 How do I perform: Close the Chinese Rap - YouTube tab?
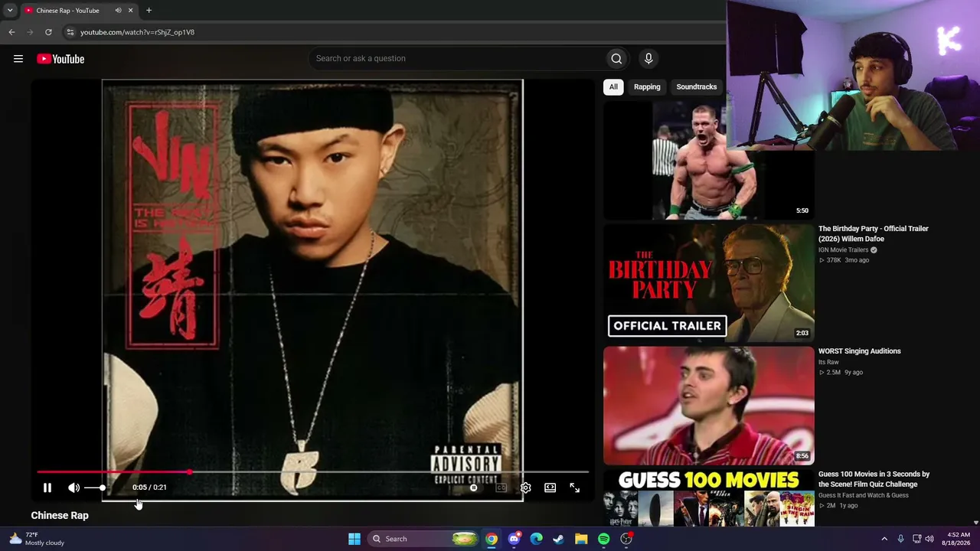pos(130,11)
